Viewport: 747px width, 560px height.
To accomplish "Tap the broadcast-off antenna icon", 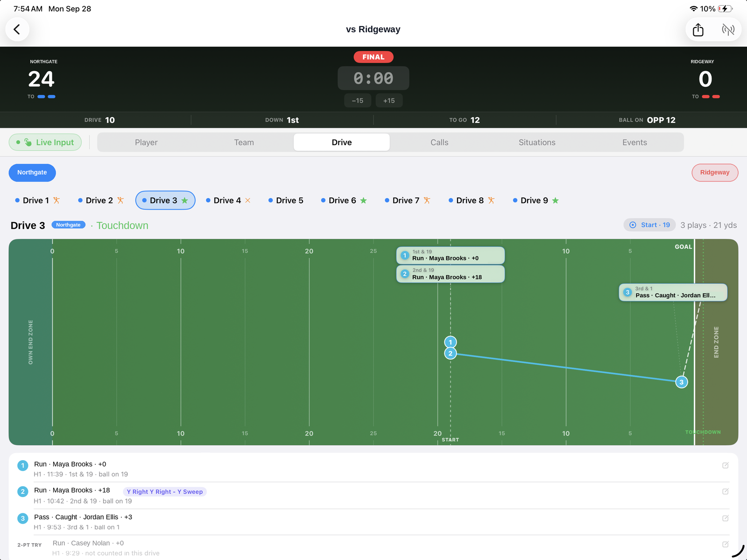I will click(728, 29).
